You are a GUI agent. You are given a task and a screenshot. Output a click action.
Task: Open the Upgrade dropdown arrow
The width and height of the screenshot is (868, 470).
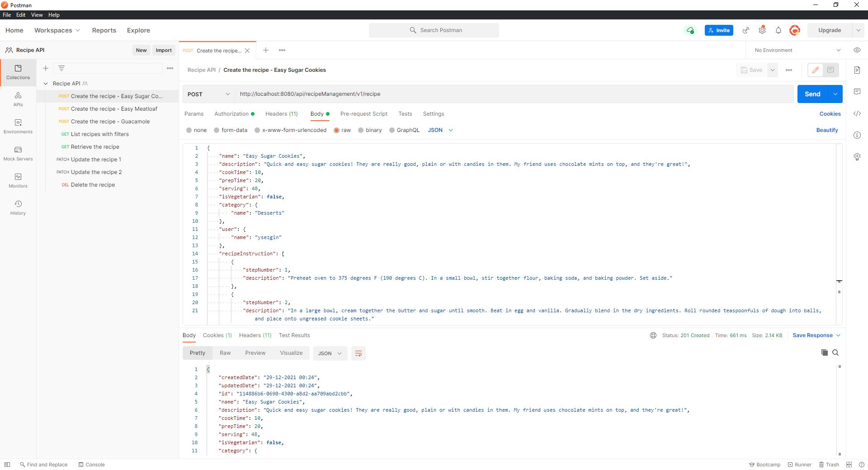click(x=858, y=30)
